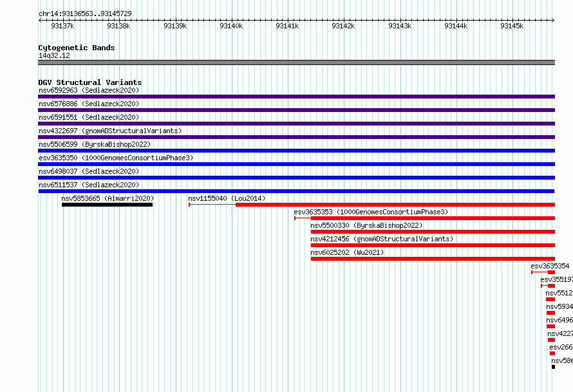
Task: Click the blue bar under nsv6498037
Action: [296, 178]
